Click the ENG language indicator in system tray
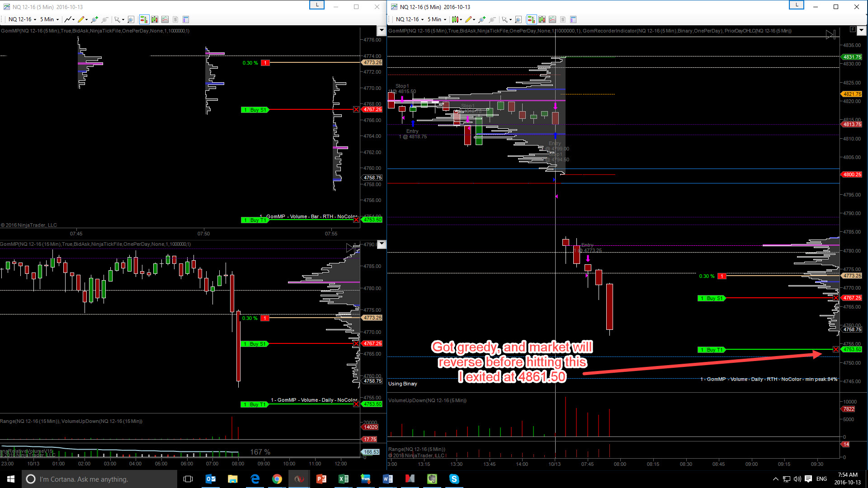This screenshot has height=488, width=868. tap(822, 479)
